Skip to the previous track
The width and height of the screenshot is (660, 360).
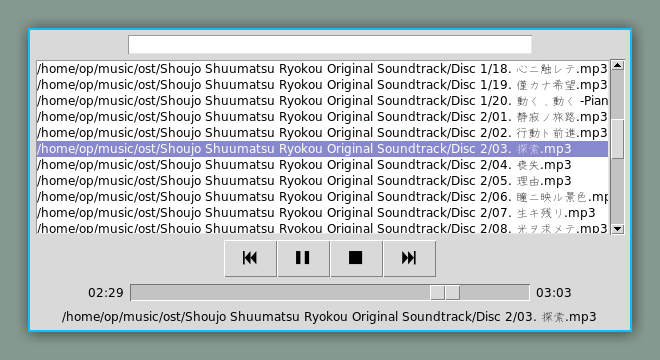click(250, 258)
